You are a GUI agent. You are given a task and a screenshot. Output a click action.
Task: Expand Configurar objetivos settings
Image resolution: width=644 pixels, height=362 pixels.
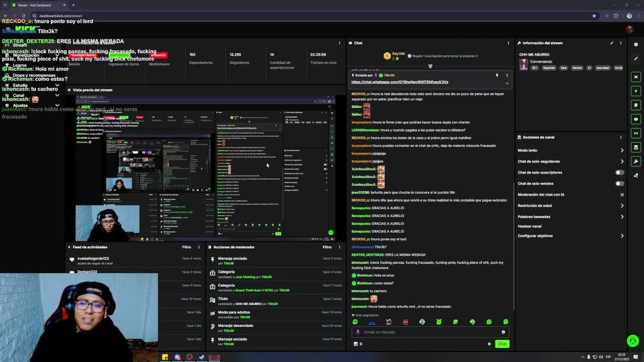click(622, 236)
